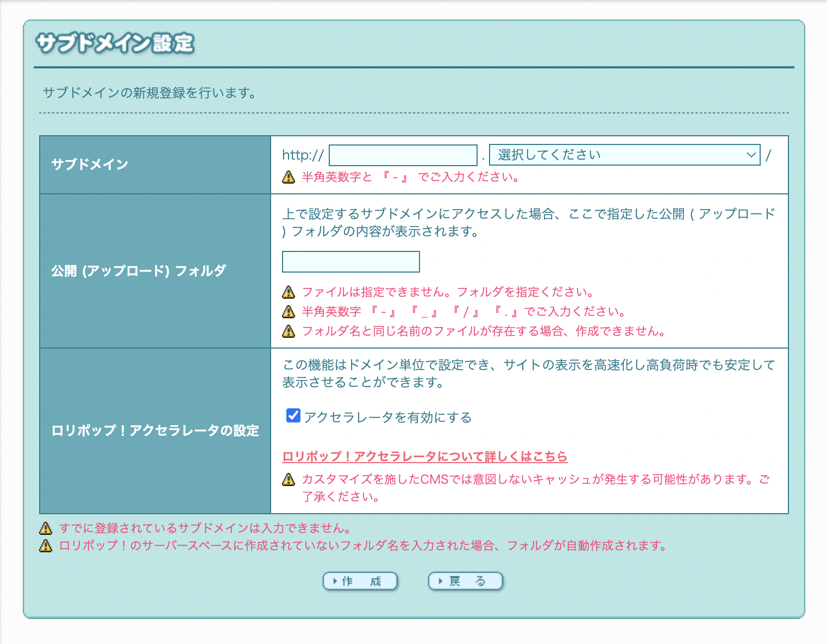
Task: Open ロリポップ！アクセラレータについて詳しくはこちら link
Action: pyautogui.click(x=424, y=456)
